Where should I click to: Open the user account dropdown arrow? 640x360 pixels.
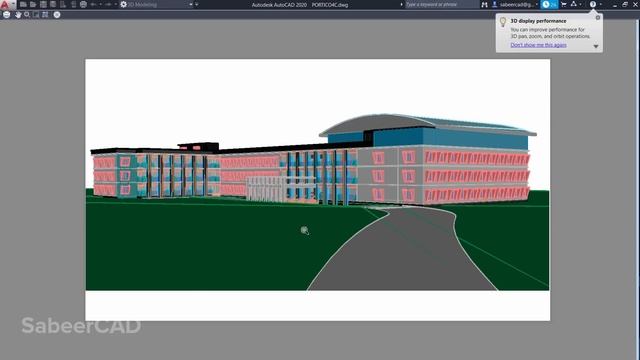tap(537, 4)
